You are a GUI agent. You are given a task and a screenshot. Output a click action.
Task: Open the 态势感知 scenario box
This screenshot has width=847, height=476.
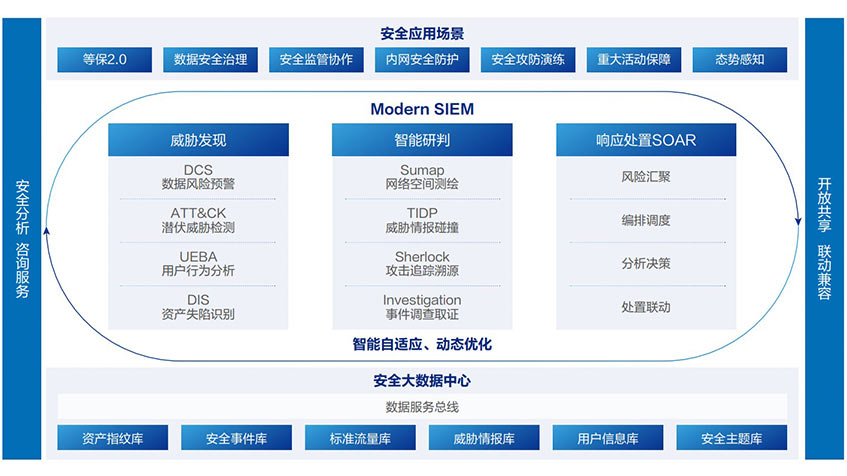click(x=740, y=60)
